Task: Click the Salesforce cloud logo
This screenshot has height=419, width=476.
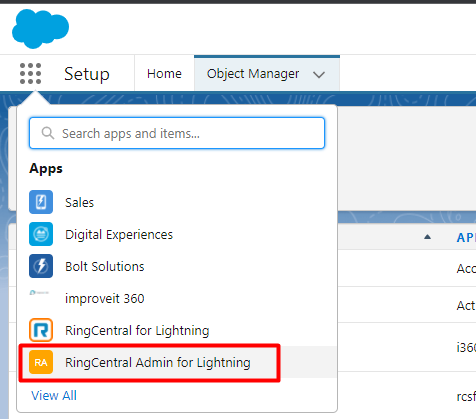Action: point(40,29)
